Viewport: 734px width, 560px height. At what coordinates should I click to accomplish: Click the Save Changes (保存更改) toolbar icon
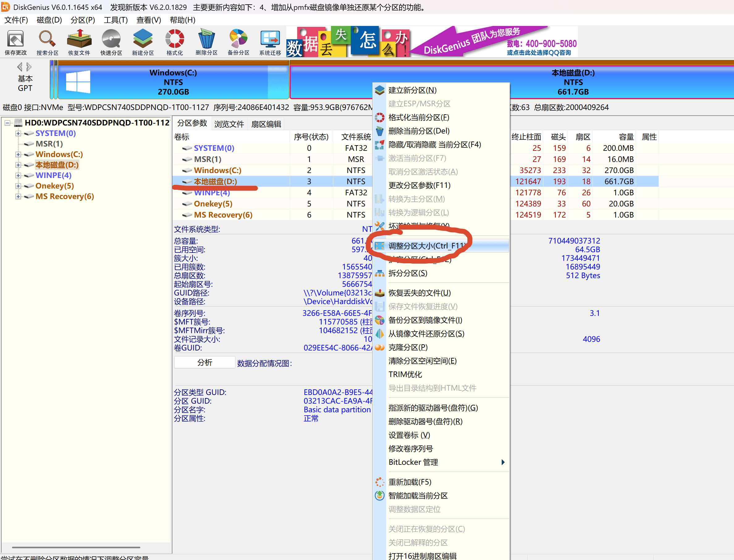coord(16,43)
